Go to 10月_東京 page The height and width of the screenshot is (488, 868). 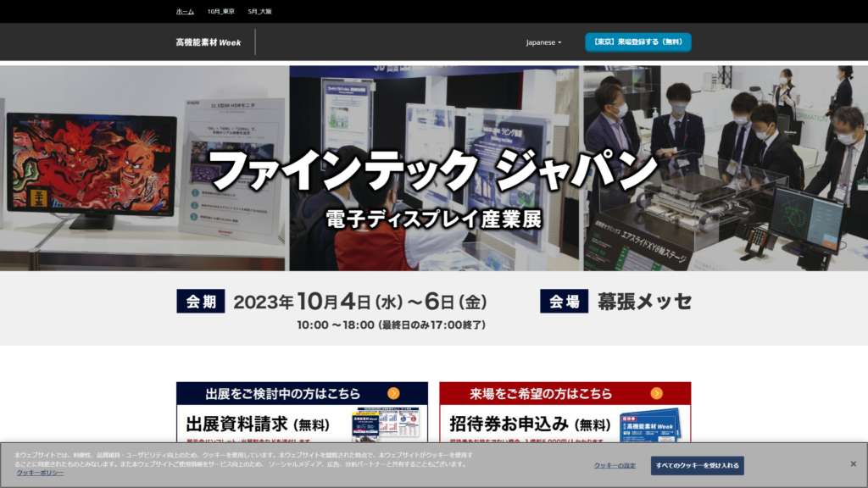221,12
